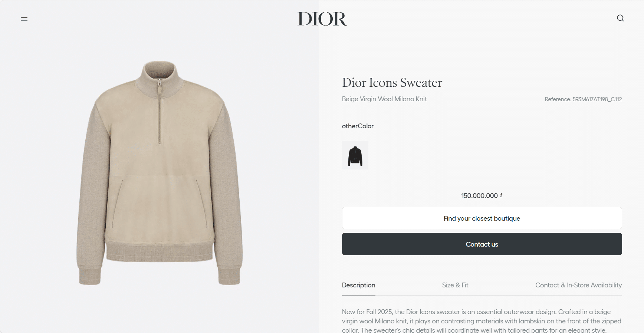Click the product reference number text
Image resolution: width=644 pixels, height=333 pixels.
(583, 99)
